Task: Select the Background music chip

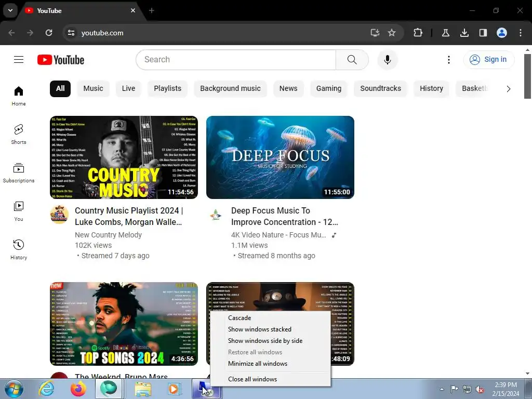Action: tap(230, 88)
